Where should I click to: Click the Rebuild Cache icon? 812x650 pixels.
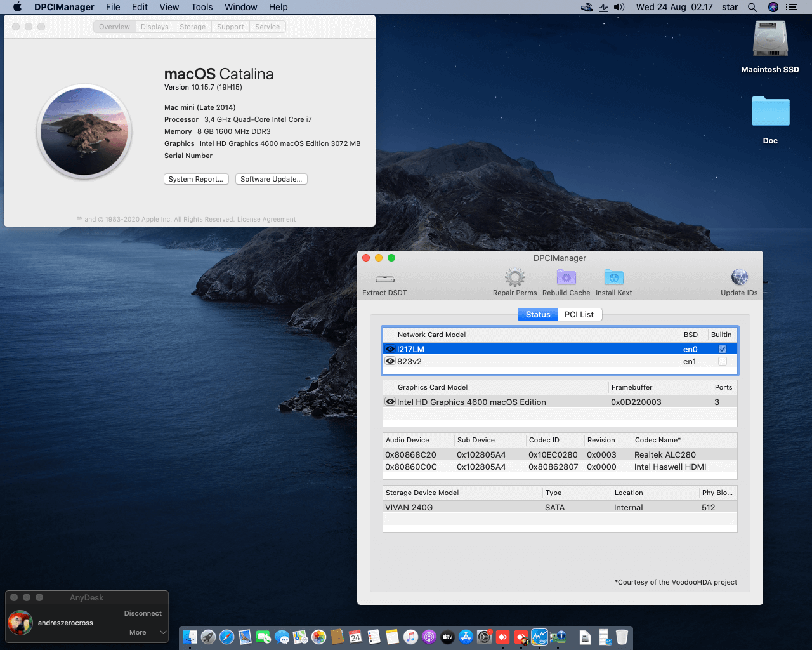pos(566,277)
